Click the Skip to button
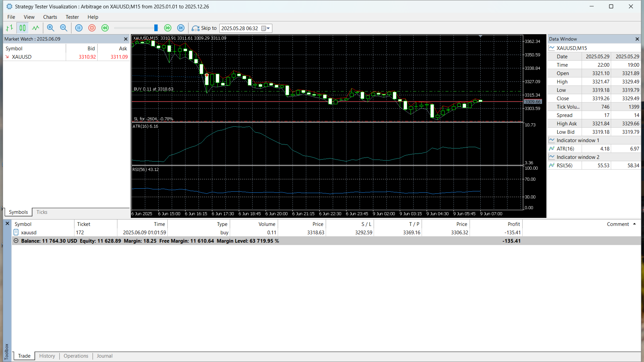Viewport: 644px width, 362px height. click(204, 28)
